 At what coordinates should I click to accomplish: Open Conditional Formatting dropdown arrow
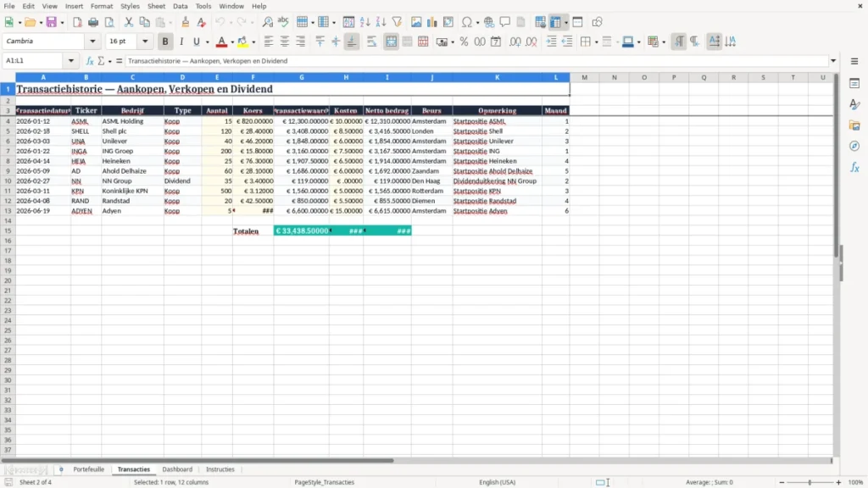[663, 42]
